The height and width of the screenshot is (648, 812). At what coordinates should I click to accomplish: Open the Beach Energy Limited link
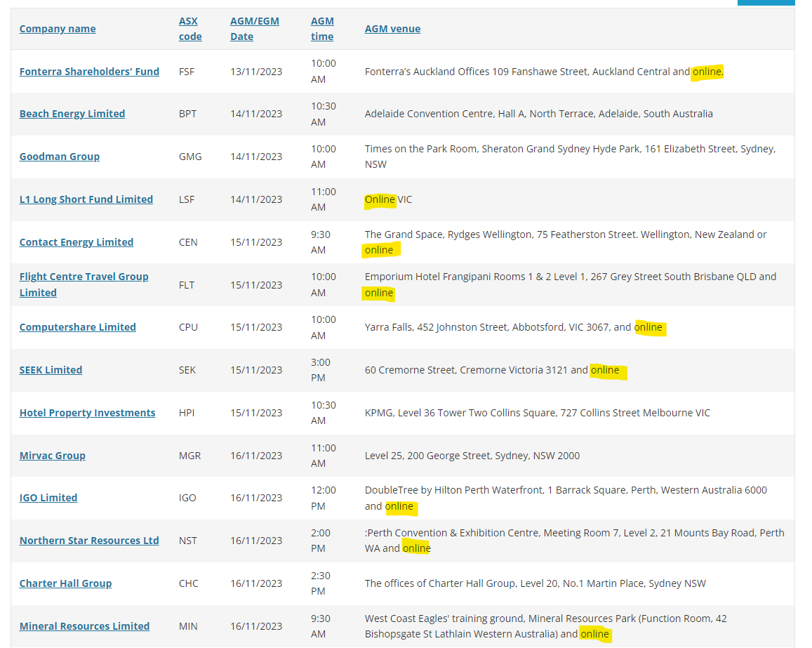[72, 114]
